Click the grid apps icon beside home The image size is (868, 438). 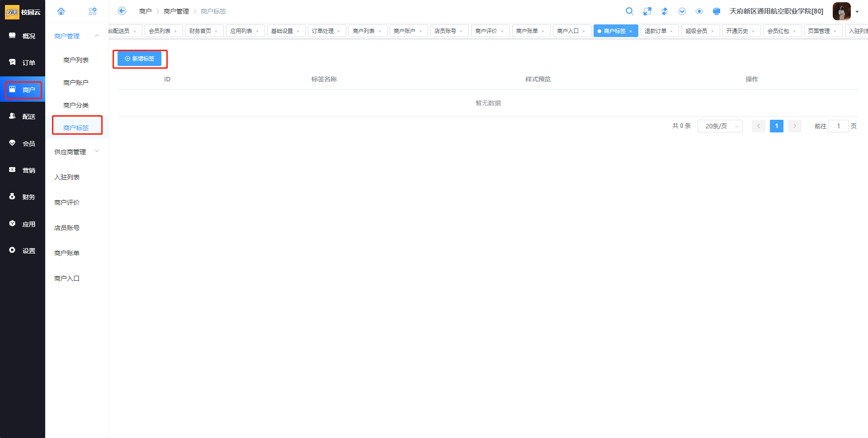coord(93,11)
